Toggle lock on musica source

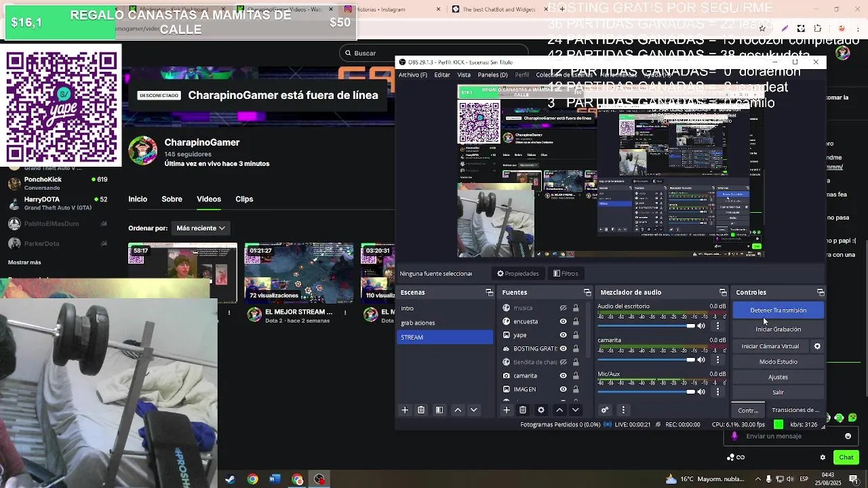tap(576, 308)
